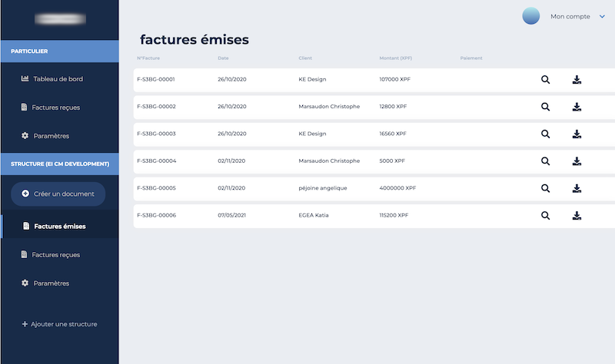Download invoice F-S3BG-00006

tap(577, 216)
